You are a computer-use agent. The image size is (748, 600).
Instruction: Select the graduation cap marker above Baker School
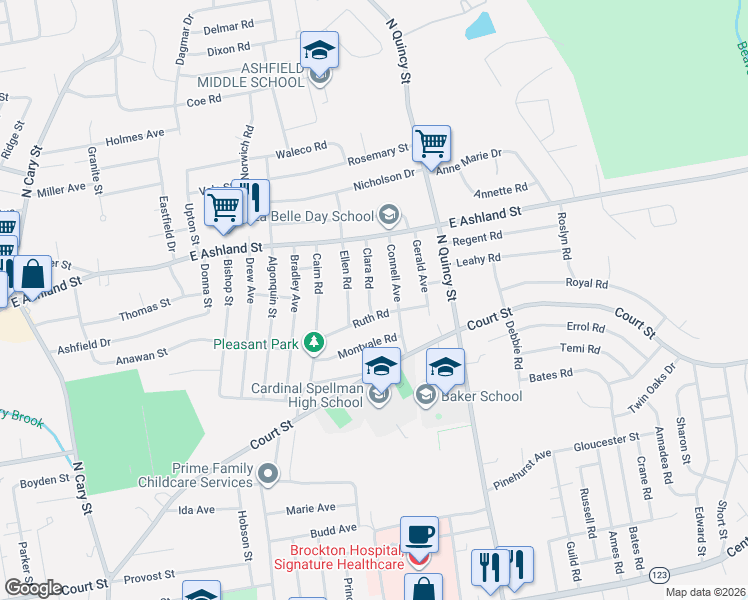pyautogui.click(x=445, y=367)
